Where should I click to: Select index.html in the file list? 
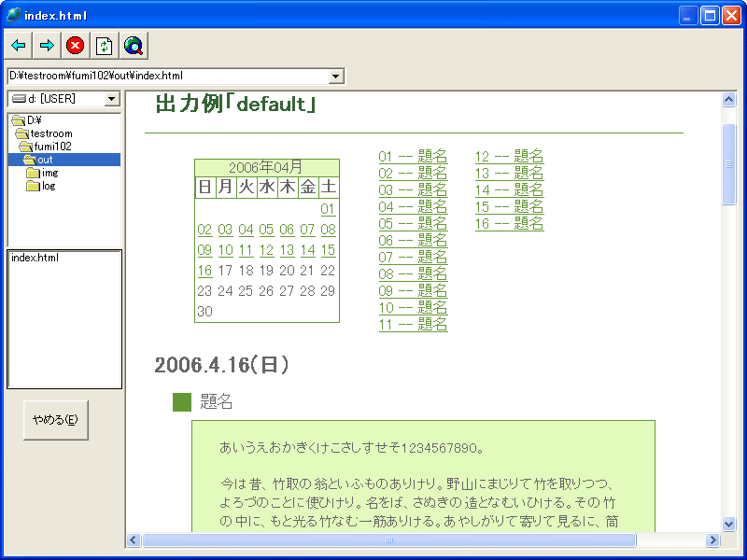[35, 258]
